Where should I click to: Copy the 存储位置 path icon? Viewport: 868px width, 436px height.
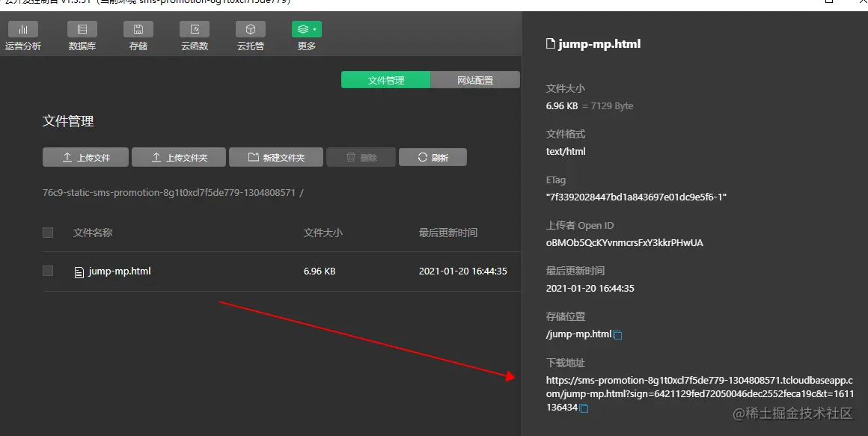point(618,335)
